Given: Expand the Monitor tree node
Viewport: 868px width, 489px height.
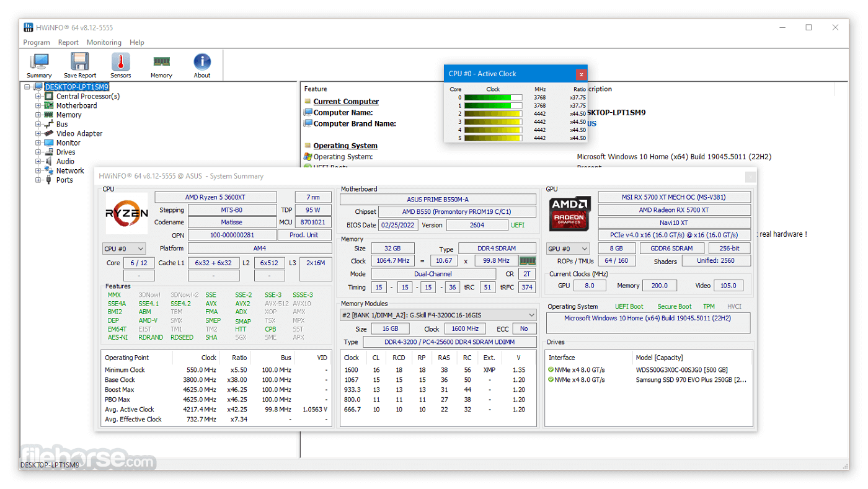Looking at the screenshot, I should tap(38, 143).
